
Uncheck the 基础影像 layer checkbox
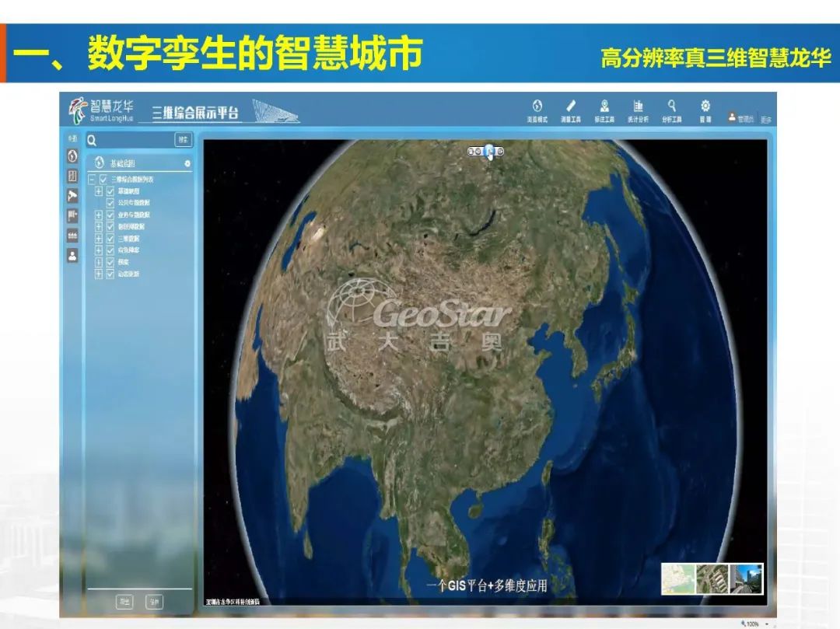(110, 191)
